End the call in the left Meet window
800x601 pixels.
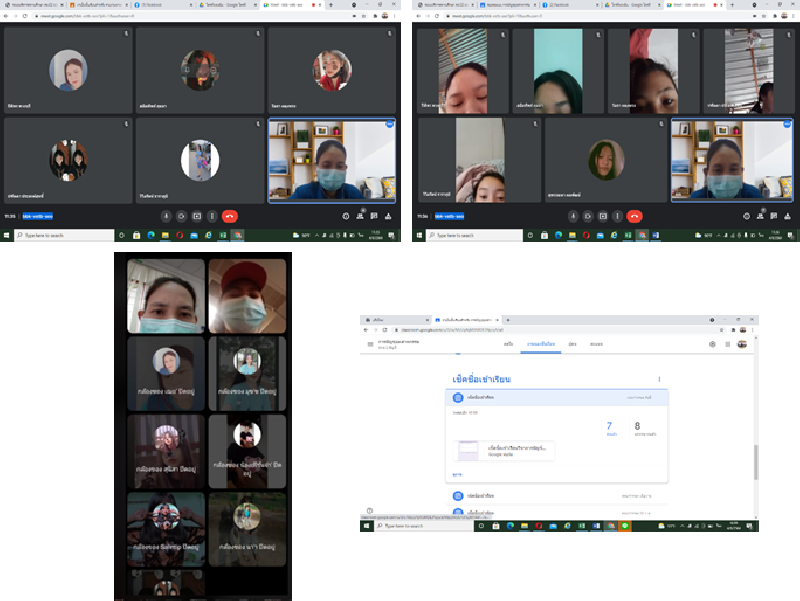click(230, 216)
